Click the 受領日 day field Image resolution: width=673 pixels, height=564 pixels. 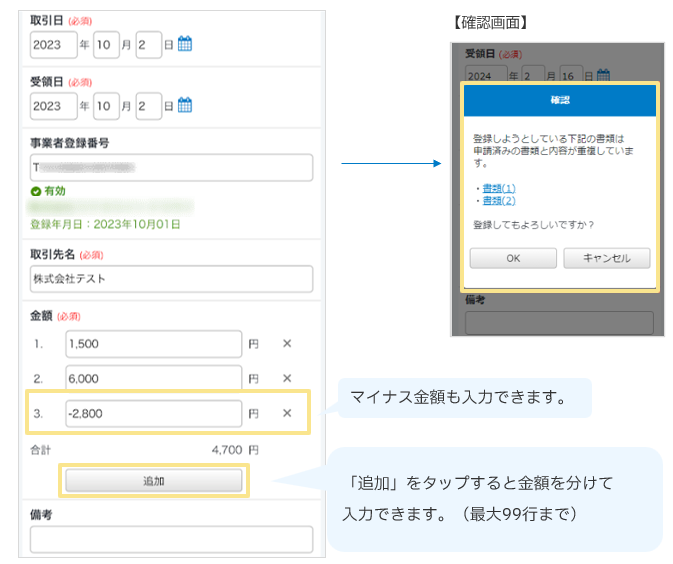click(149, 105)
